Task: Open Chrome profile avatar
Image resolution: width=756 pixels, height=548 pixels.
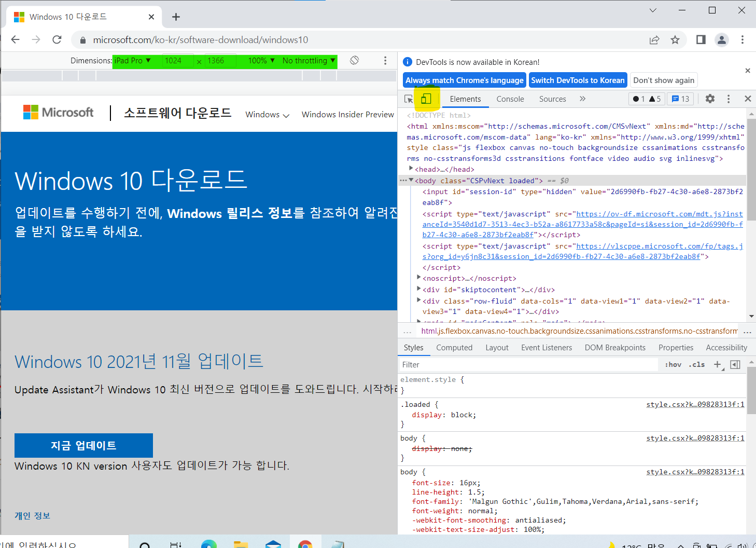Action: [722, 39]
